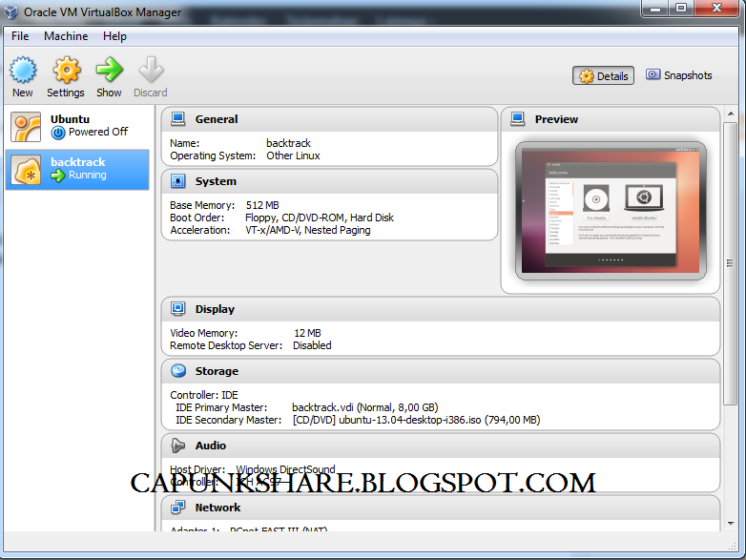Click the 'Other Linux' operating system value

click(293, 156)
